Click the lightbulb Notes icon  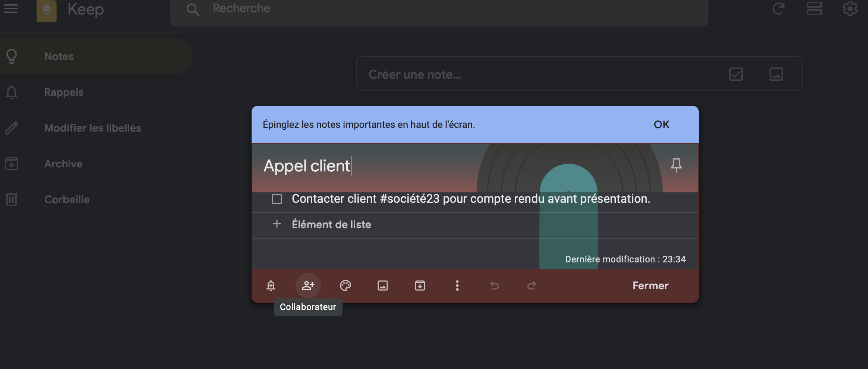12,56
